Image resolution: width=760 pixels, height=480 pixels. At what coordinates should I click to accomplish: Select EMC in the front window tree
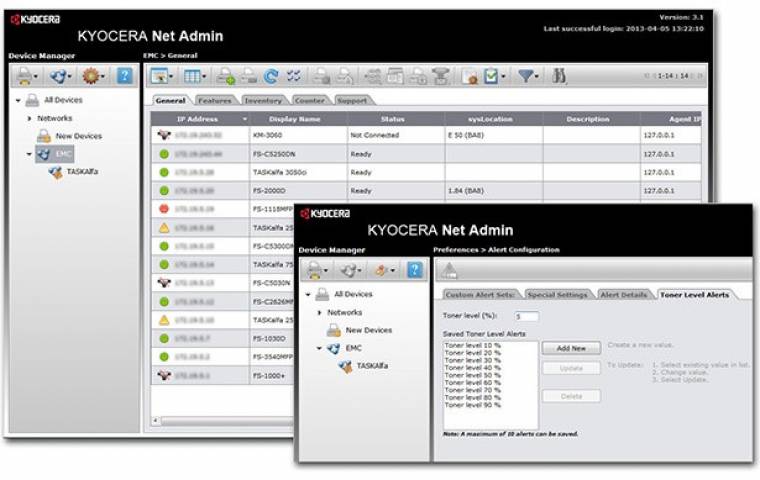tap(353, 348)
